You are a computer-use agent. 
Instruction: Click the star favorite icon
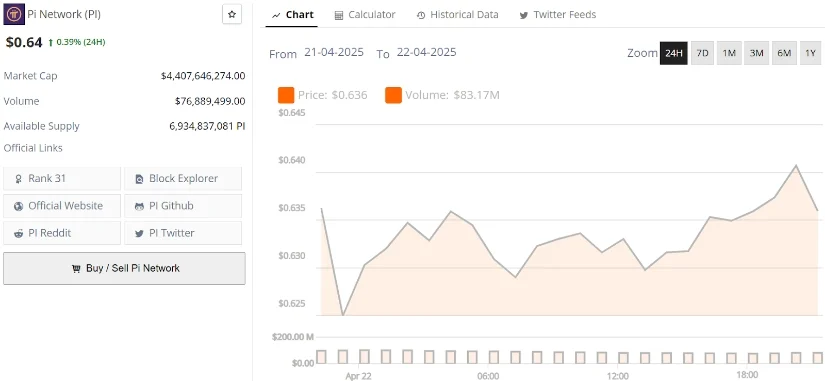tap(232, 15)
